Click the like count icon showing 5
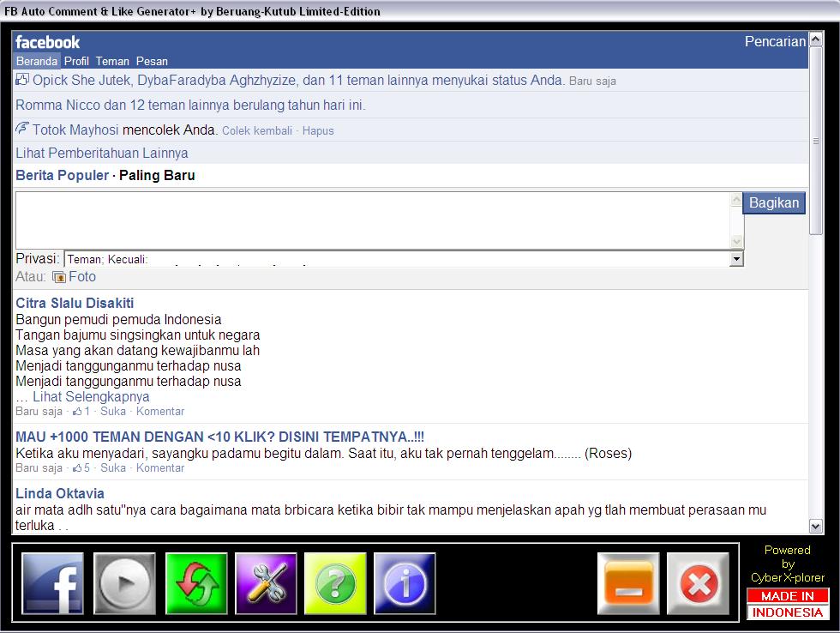Image resolution: width=840 pixels, height=633 pixels. (x=78, y=468)
